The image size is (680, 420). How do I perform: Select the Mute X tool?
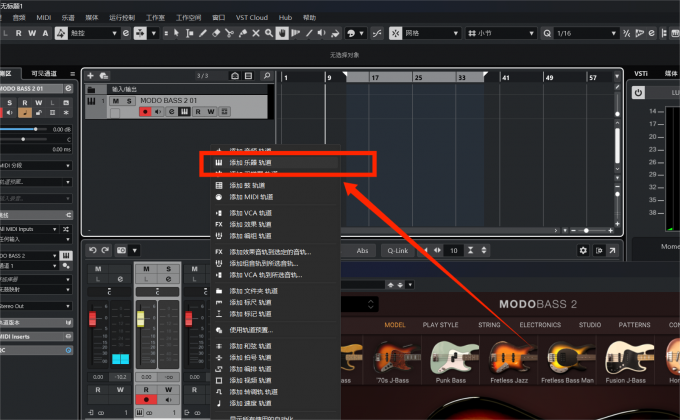(256, 33)
